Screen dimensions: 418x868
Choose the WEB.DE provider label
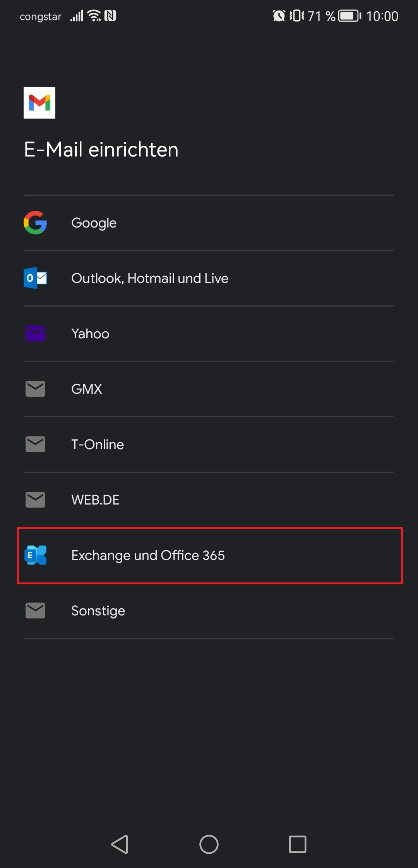tap(95, 500)
